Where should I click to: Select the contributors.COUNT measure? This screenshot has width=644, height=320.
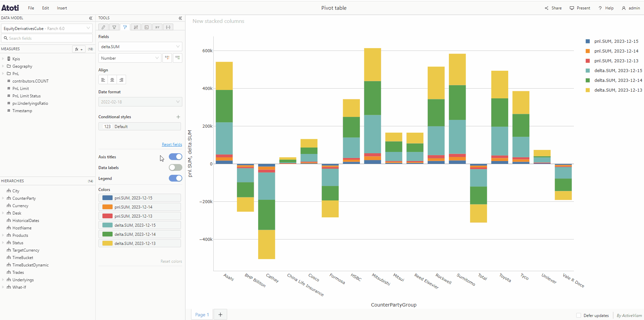[x=30, y=81]
